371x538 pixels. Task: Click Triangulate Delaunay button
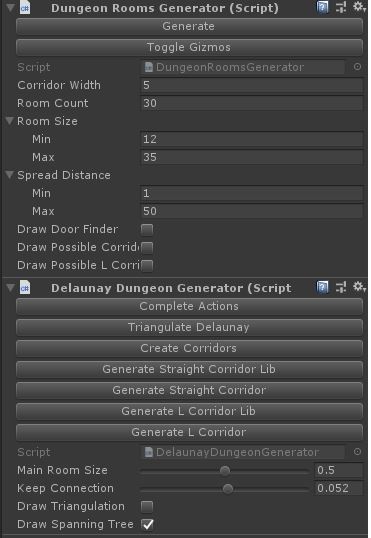(x=189, y=328)
